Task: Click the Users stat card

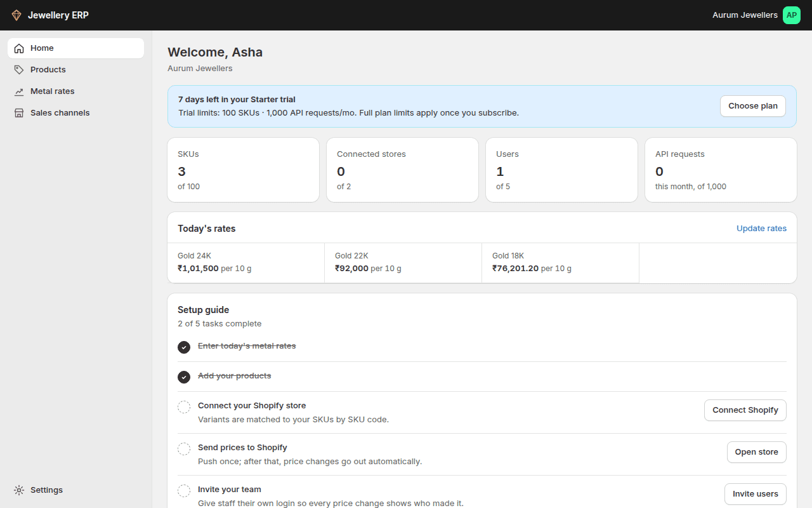Action: (562, 170)
